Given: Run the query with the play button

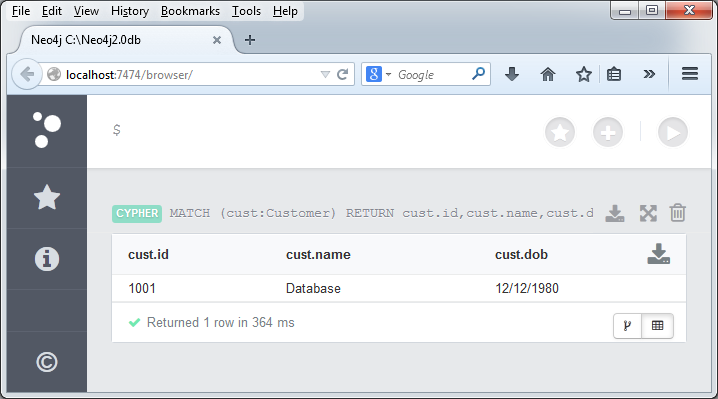Looking at the screenshot, I should (673, 132).
